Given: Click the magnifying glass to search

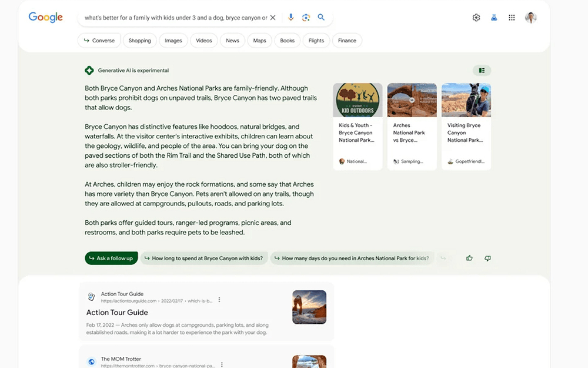Looking at the screenshot, I should point(321,17).
